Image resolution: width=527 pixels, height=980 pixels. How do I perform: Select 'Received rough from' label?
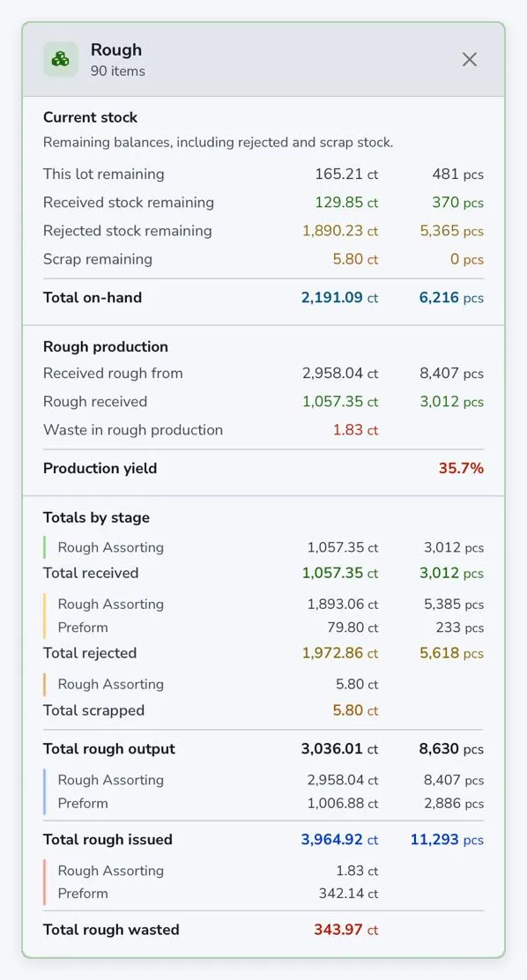(113, 373)
